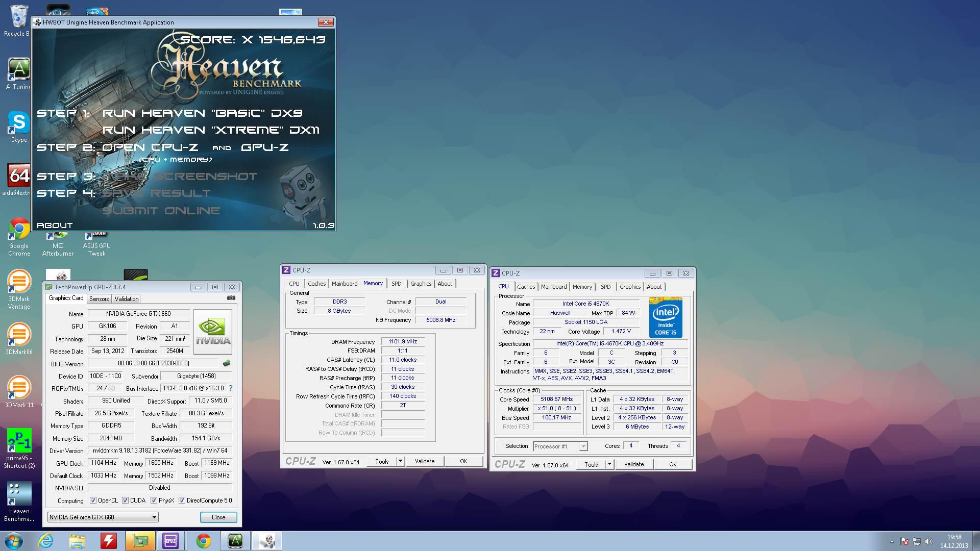Click OK in CPU-Z Memory window
This screenshot has width=980, height=551.
coord(463,461)
